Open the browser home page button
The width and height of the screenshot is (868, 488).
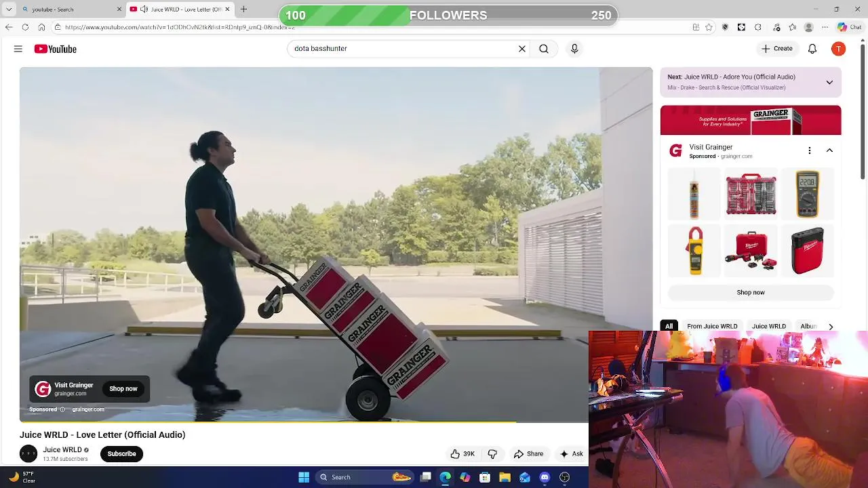[41, 27]
